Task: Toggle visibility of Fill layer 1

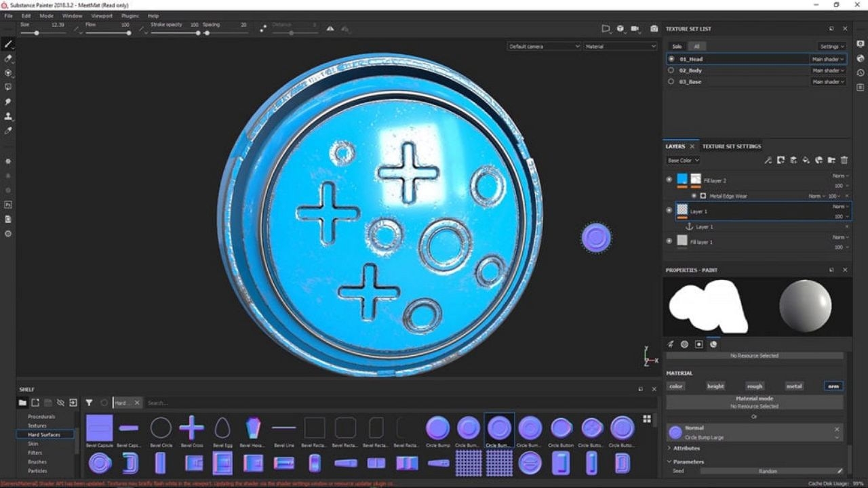Action: click(x=669, y=241)
